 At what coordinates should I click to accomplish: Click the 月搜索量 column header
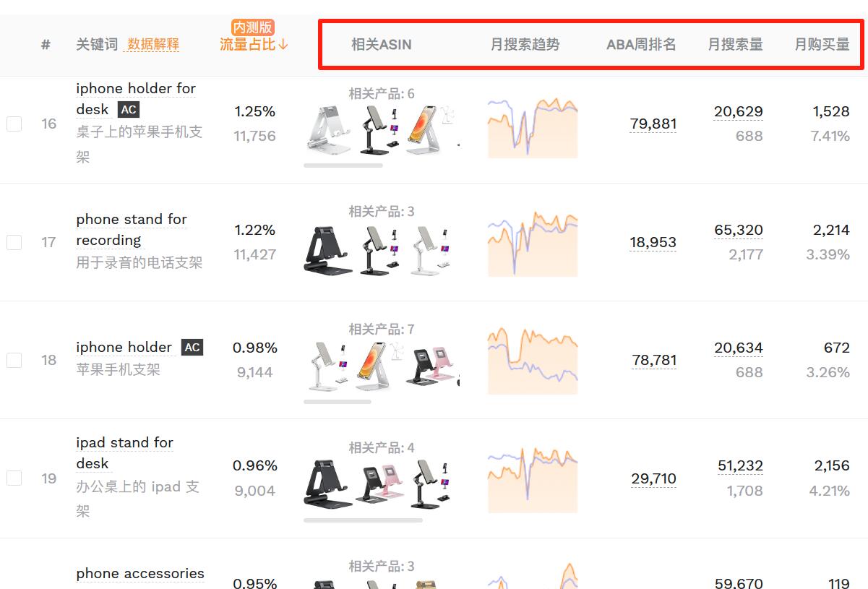(x=735, y=44)
